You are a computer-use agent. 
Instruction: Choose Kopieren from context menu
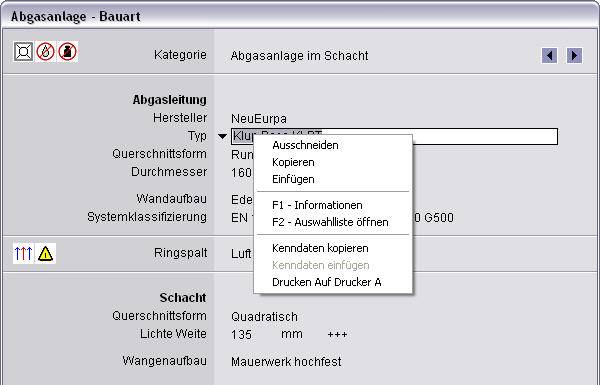click(293, 162)
